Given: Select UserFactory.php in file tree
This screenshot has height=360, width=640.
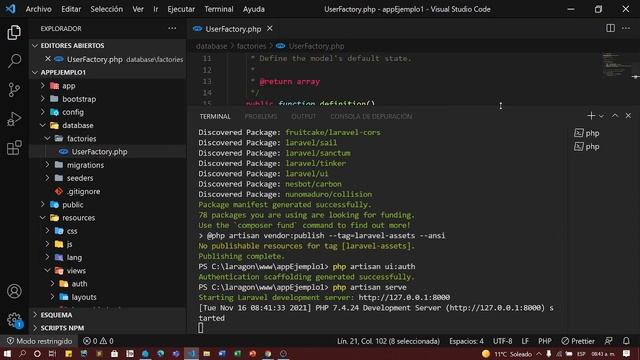Looking at the screenshot, I should (108, 151).
